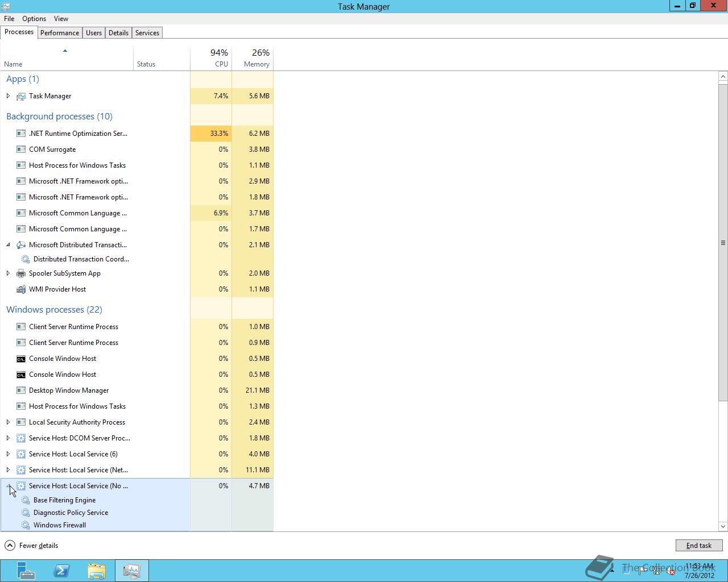Sort by the Name column header
Viewport: 728px width, 582px height.
(67, 59)
